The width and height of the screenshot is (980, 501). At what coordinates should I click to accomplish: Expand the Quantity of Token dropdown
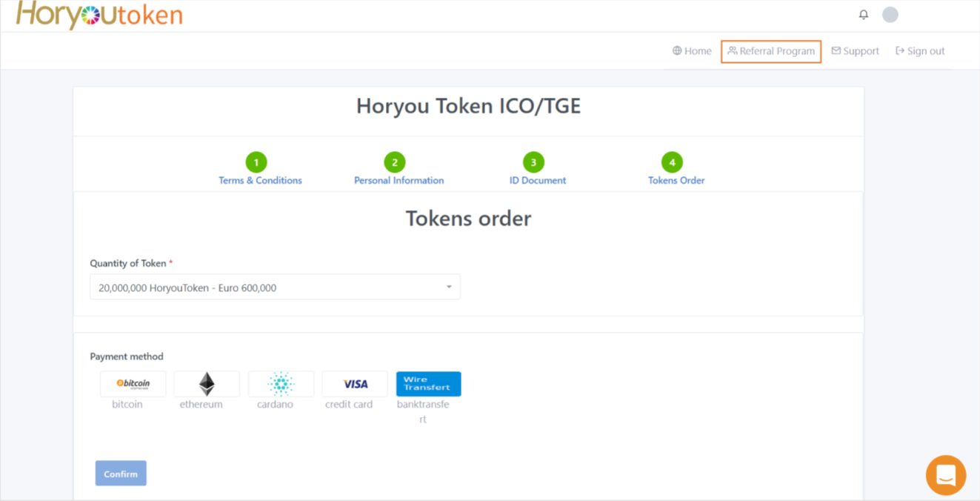(x=275, y=288)
